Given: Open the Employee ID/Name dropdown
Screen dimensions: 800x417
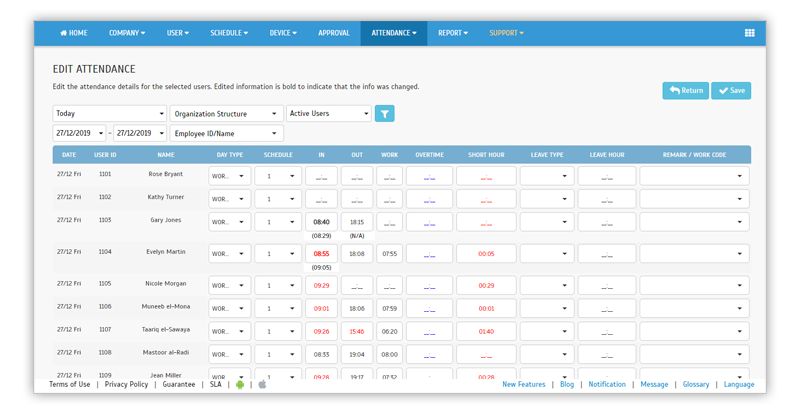Looking at the screenshot, I should (x=227, y=133).
